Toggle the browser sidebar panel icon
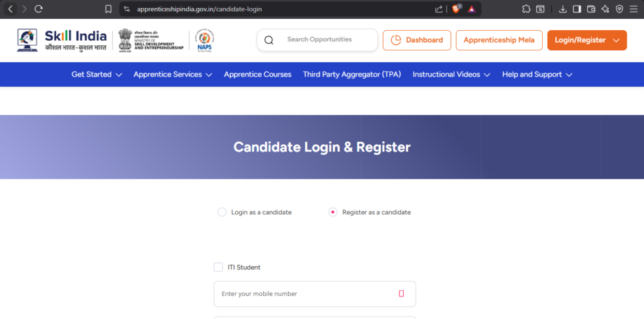The height and width of the screenshot is (319, 644). [576, 9]
